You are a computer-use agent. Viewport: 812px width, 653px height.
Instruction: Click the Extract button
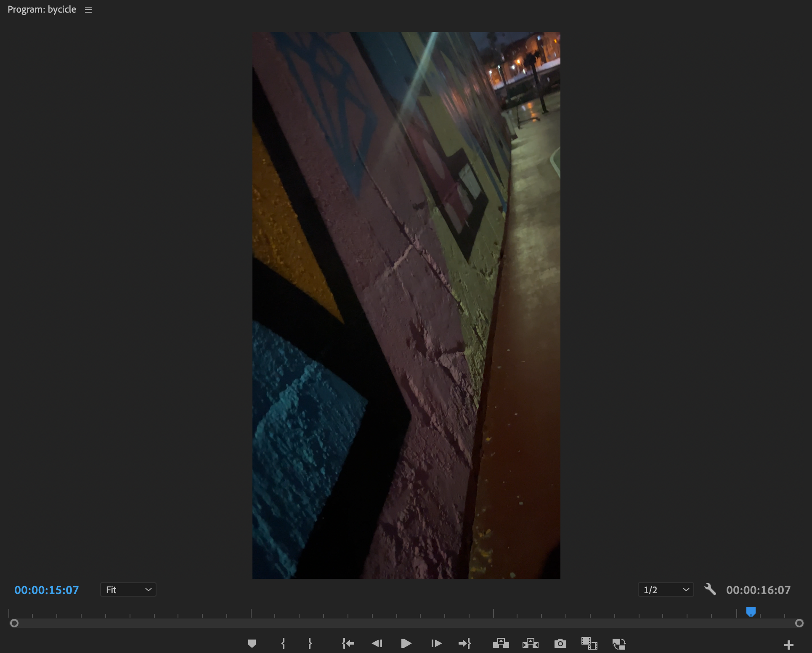tap(531, 643)
